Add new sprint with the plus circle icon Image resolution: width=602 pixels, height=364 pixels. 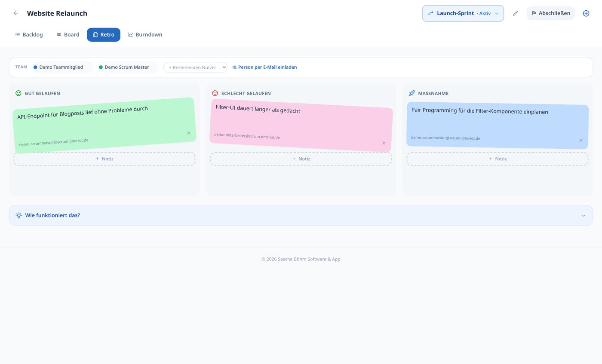(586, 13)
